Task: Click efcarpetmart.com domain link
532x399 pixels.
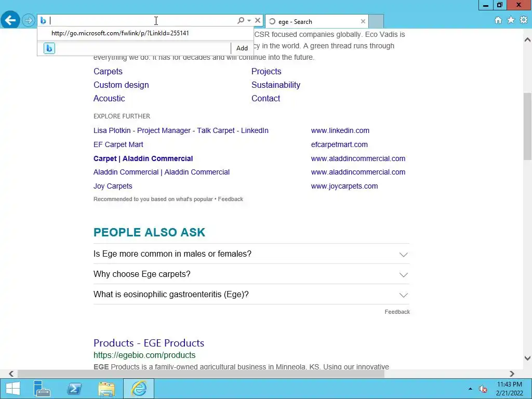Action: (339, 144)
